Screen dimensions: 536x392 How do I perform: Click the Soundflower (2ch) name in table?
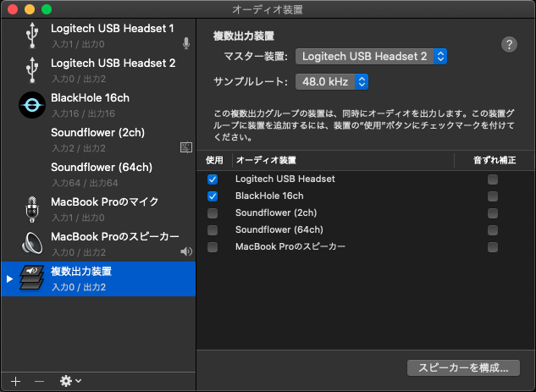[x=276, y=213]
